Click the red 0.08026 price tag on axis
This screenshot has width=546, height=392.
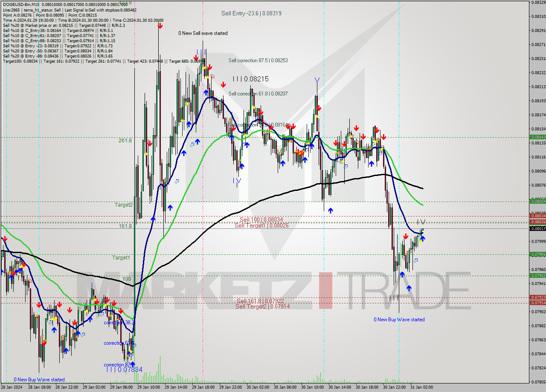(537, 222)
